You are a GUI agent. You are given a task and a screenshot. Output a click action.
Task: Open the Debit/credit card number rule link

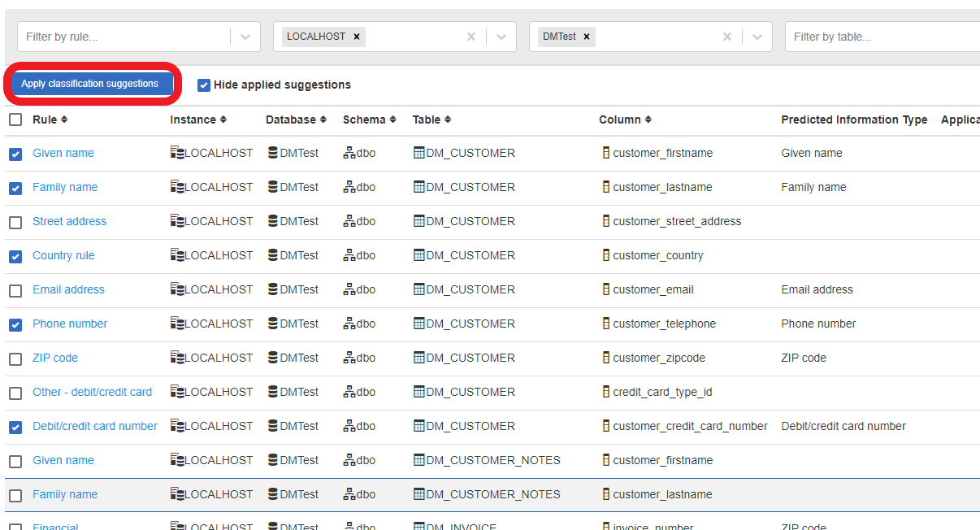pyautogui.click(x=95, y=426)
